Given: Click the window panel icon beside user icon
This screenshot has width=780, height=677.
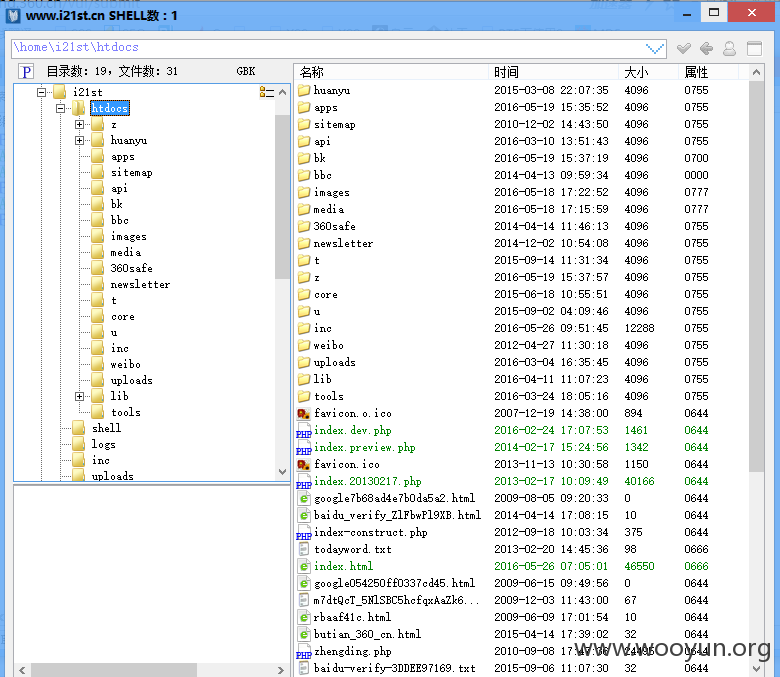Looking at the screenshot, I should pos(754,48).
